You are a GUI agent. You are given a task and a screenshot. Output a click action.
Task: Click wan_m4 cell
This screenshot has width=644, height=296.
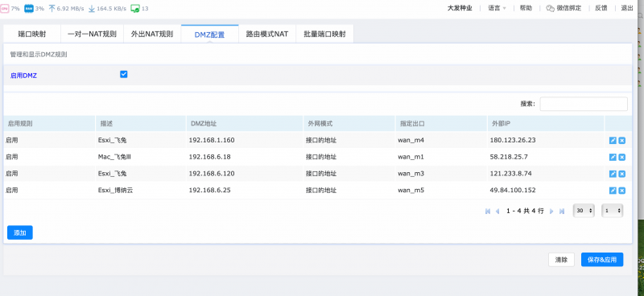pos(411,141)
